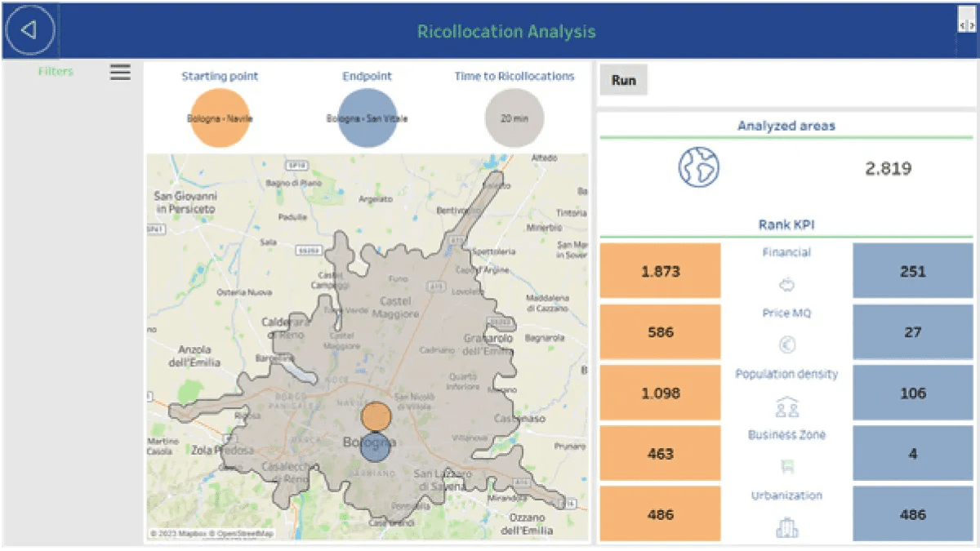The width and height of the screenshot is (980, 551).
Task: Click the orange 1.873 Financial rank tile
Action: (x=660, y=271)
